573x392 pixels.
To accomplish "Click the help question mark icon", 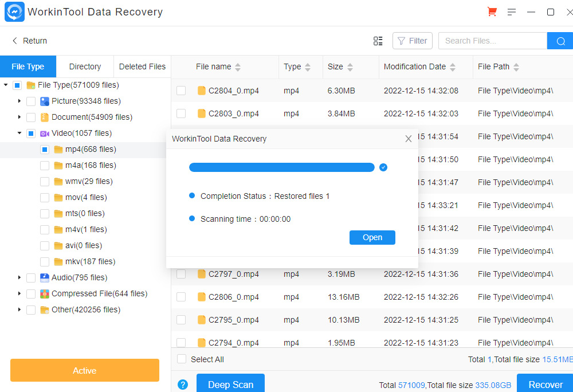I will point(183,385).
